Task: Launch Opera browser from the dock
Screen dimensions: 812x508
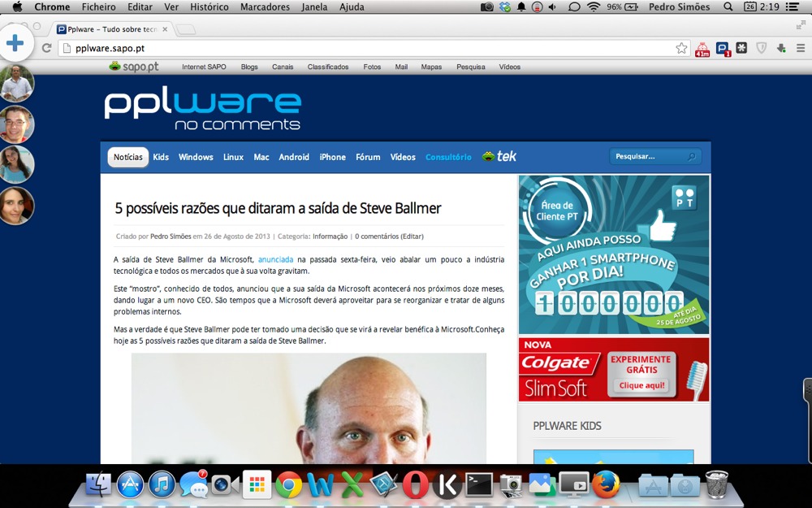Action: tap(415, 485)
